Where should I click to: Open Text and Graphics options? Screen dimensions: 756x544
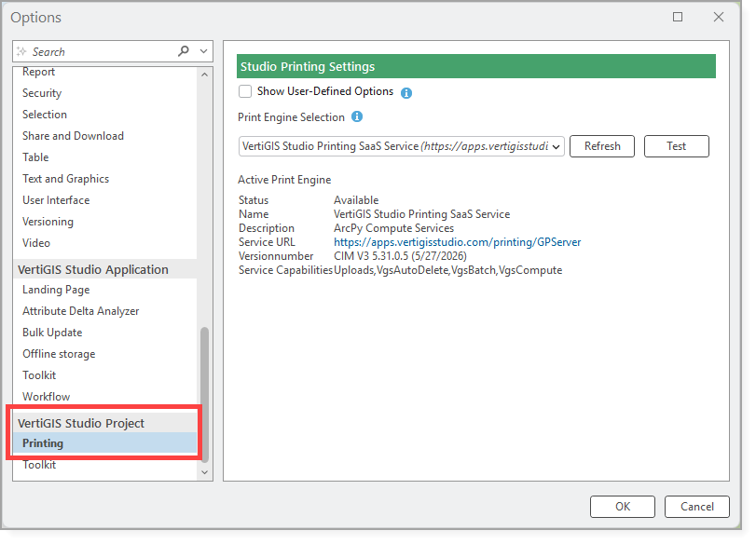coord(65,179)
